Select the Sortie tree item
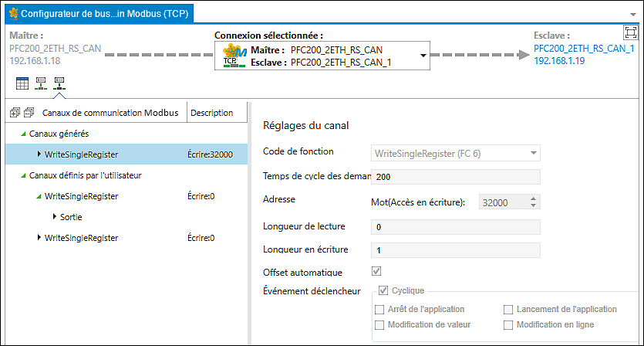644x346 pixels. pyautogui.click(x=71, y=217)
